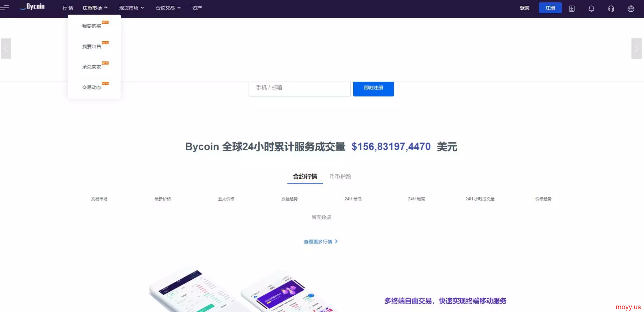The width and height of the screenshot is (644, 312).
Task: Click the Bycoin logo
Action: [32, 7]
